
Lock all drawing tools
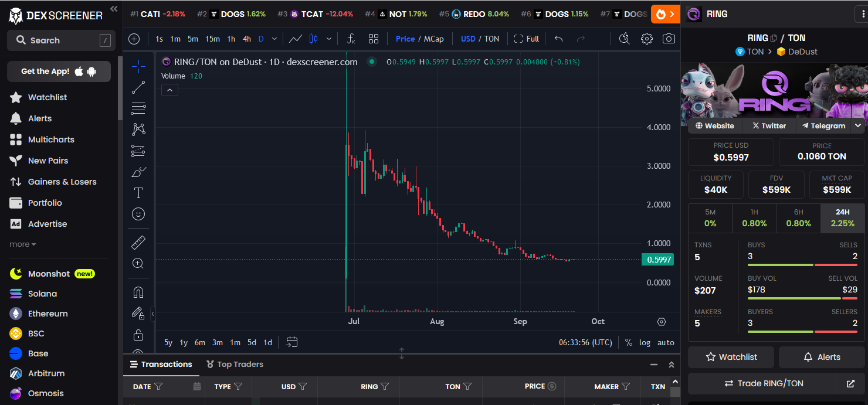(x=138, y=335)
